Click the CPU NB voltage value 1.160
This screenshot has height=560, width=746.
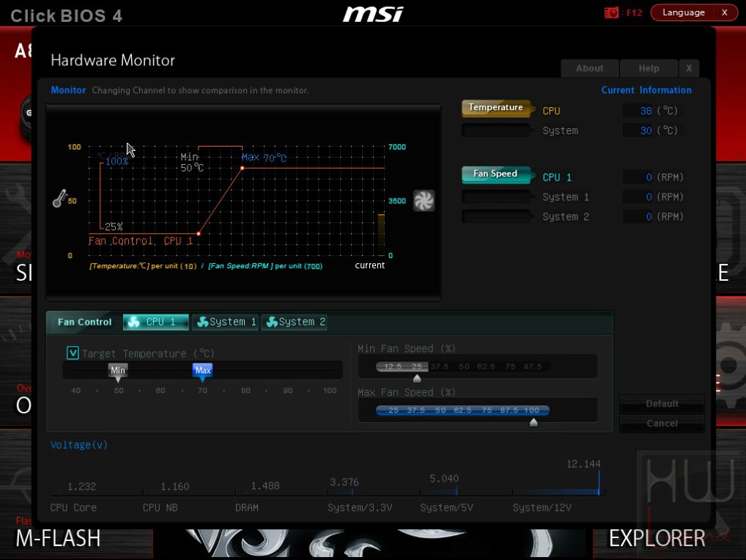pyautogui.click(x=174, y=487)
